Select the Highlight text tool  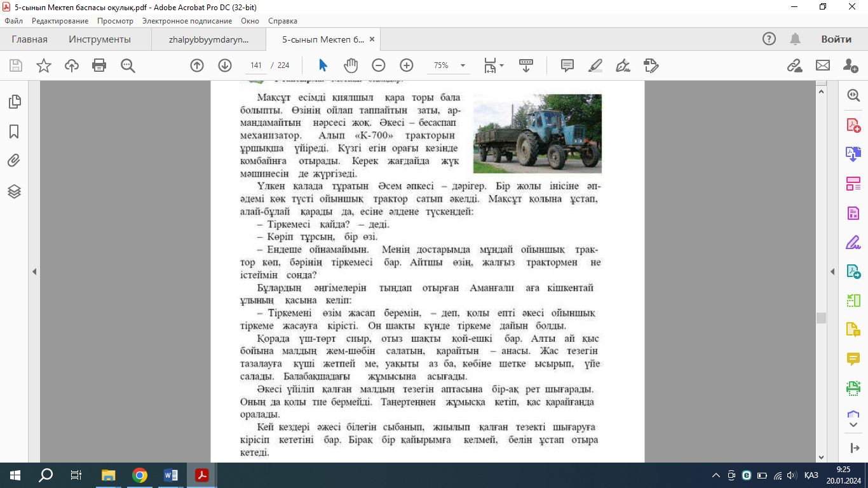tap(595, 65)
